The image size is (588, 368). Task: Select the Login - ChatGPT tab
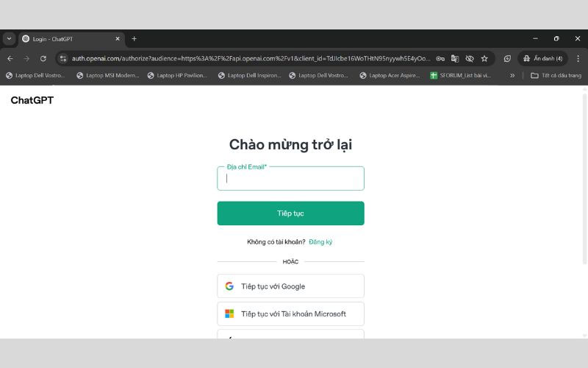[x=71, y=39]
